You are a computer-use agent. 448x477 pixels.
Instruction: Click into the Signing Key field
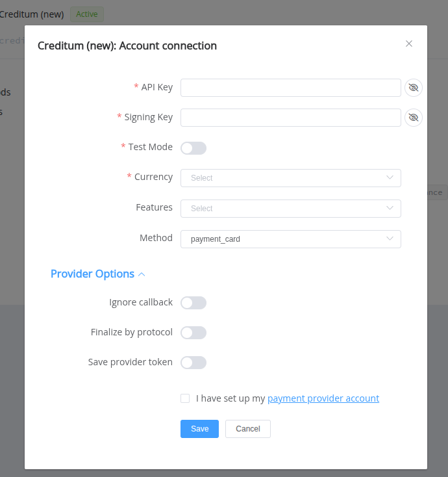(x=290, y=118)
